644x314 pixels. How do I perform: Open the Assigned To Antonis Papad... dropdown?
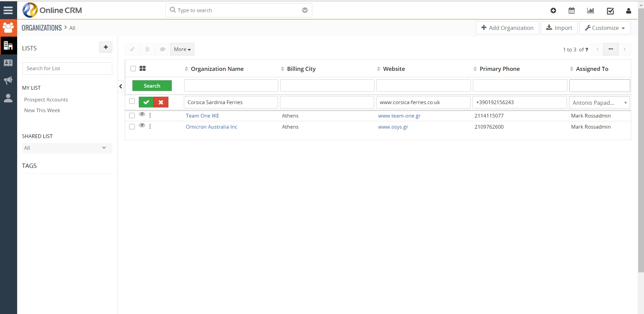(x=600, y=103)
